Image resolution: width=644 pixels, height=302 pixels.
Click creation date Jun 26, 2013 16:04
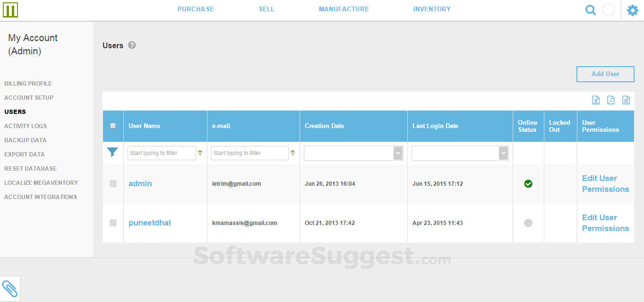tap(330, 183)
